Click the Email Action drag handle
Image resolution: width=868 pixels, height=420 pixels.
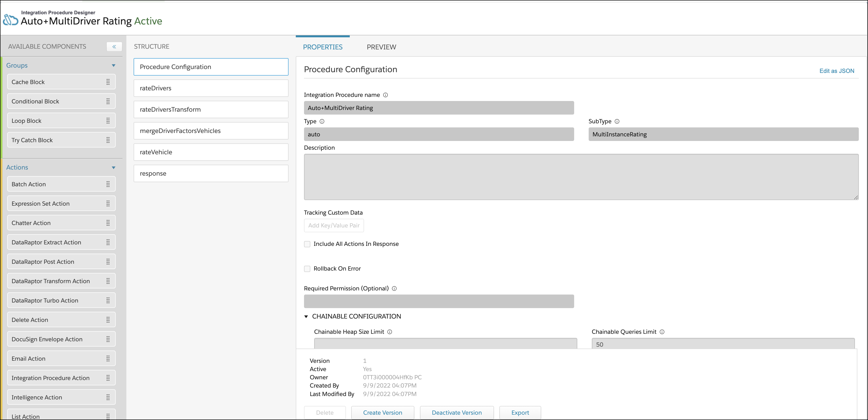coord(108,358)
